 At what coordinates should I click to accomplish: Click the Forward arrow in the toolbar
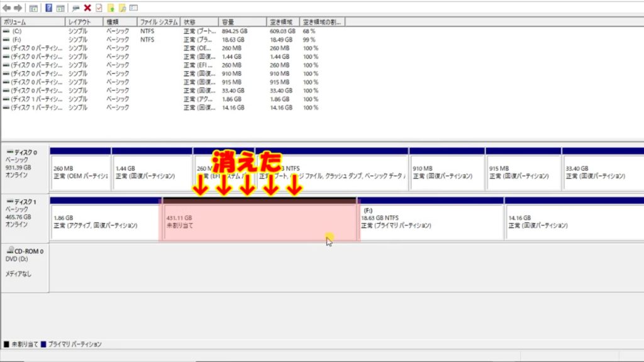click(x=18, y=8)
